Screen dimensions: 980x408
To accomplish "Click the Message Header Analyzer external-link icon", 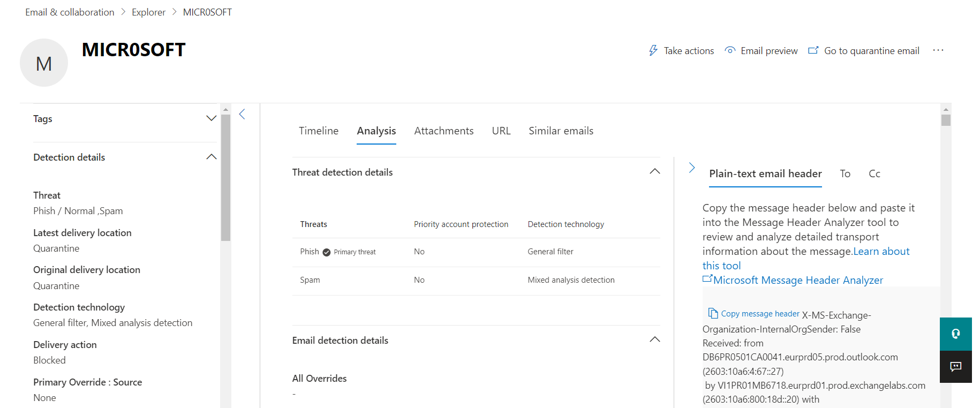I will [x=707, y=279].
